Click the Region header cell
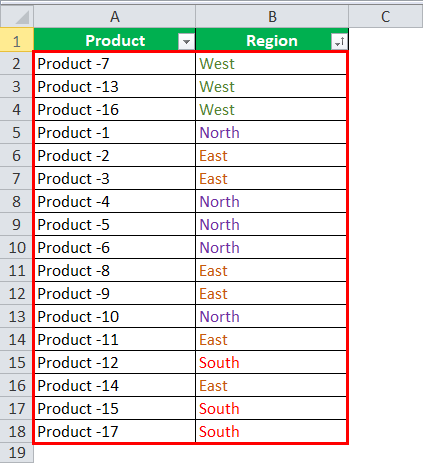This screenshot has width=423, height=463. pyautogui.click(x=272, y=40)
